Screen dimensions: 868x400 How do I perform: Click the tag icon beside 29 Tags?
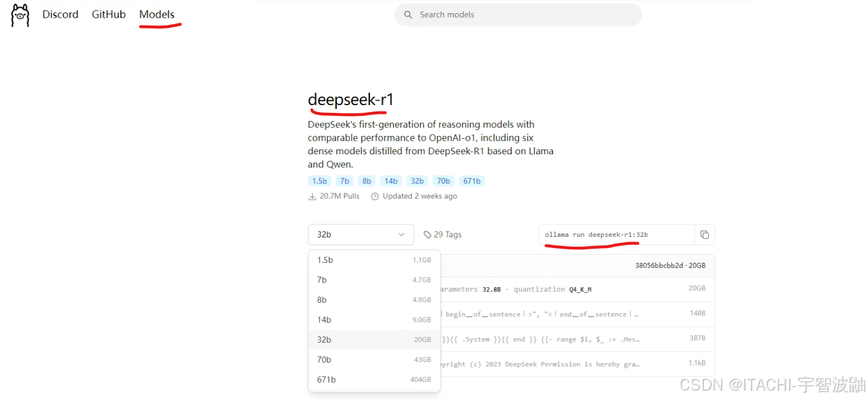tap(427, 234)
